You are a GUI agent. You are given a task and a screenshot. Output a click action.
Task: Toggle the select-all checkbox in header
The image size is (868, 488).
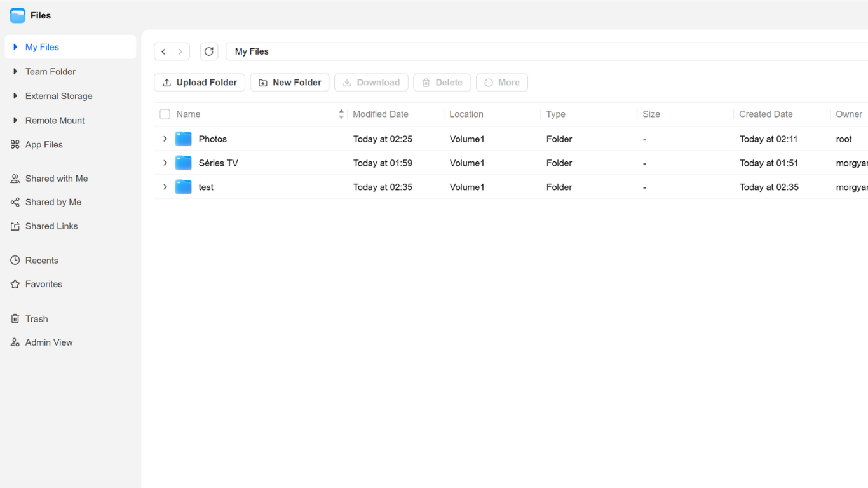coord(165,114)
